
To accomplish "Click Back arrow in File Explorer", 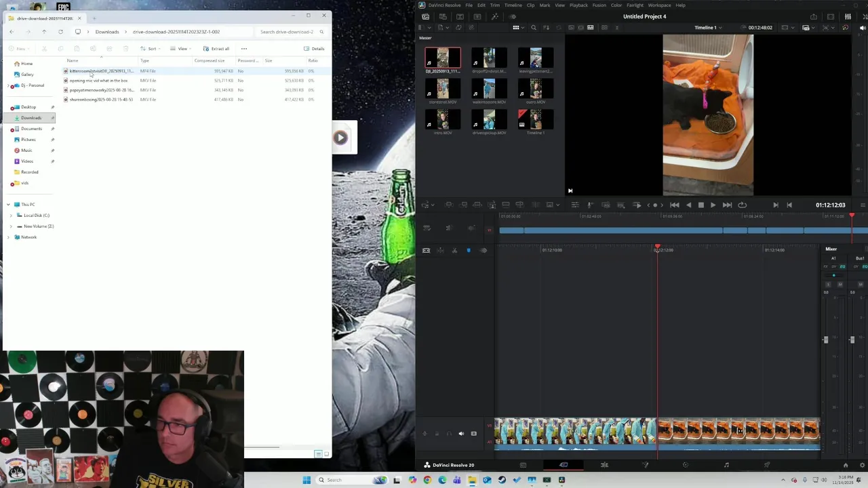I will (x=12, y=32).
